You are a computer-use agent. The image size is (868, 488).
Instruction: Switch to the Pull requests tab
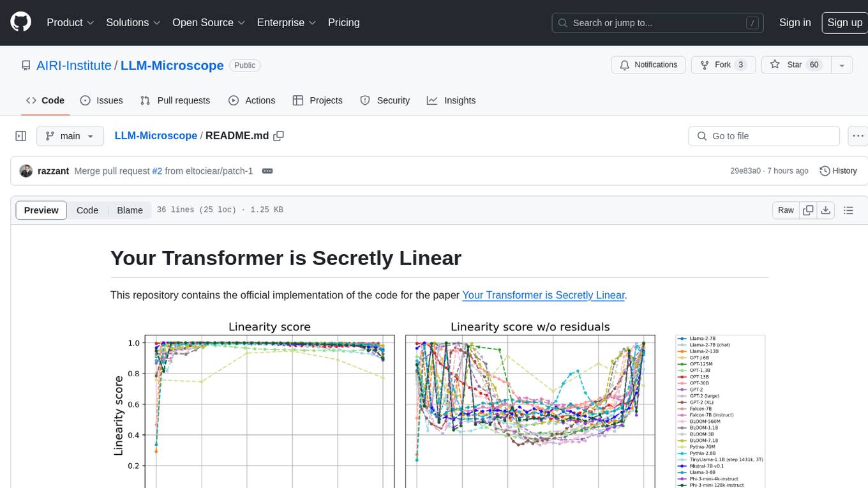(175, 100)
